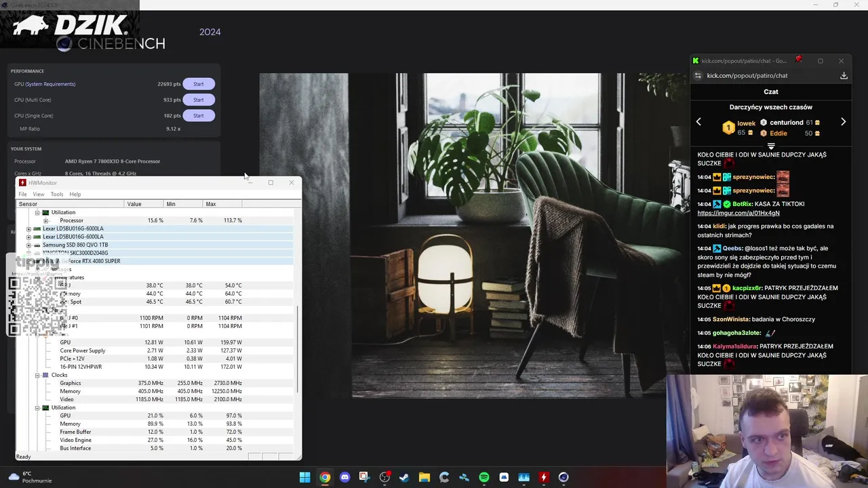Click the Kick favicon in chat window
Viewport: 868px width, 488px height.
click(696, 60)
